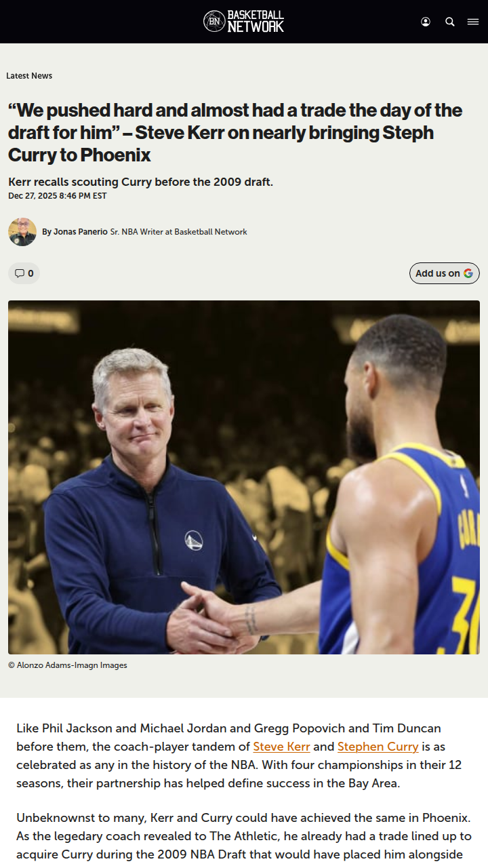Open the hamburger menu in header
The width and height of the screenshot is (488, 868).
(x=473, y=22)
